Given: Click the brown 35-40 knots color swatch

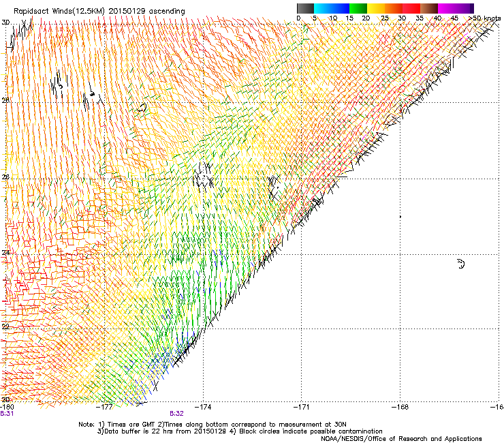Looking at the screenshot, I should 429,8.
